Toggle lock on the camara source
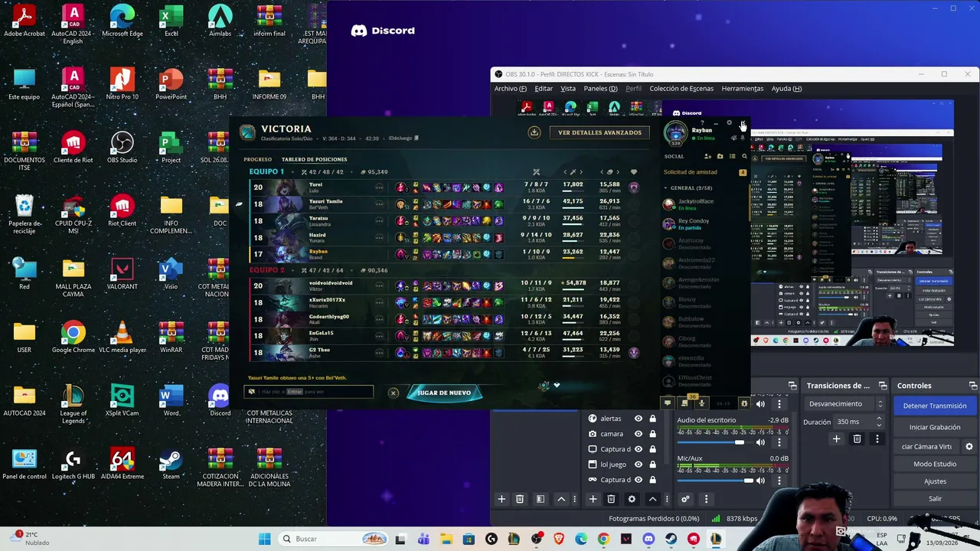980x551 pixels. tap(652, 434)
